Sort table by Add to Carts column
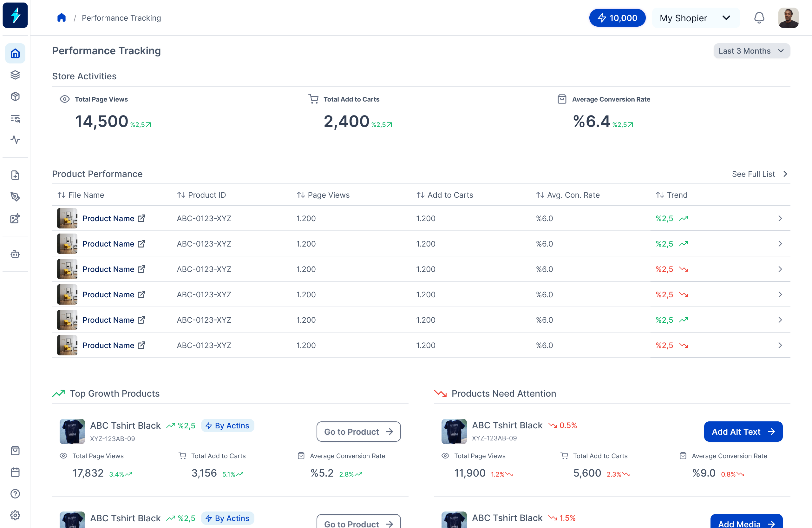Screen dimensions: 812x528 (x=445, y=195)
